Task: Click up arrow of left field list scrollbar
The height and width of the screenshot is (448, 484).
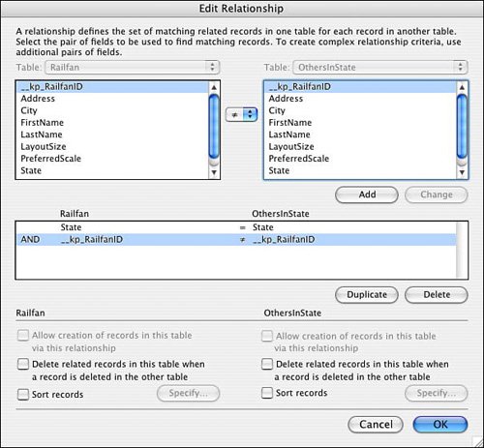Action: (214, 87)
